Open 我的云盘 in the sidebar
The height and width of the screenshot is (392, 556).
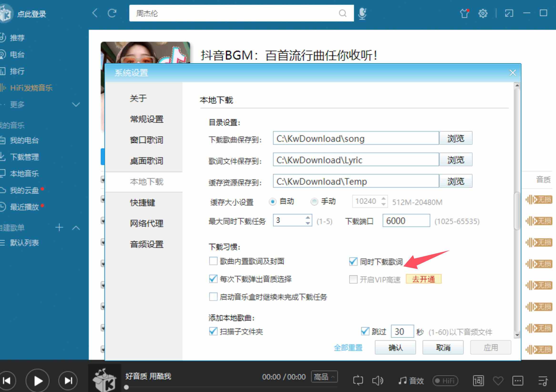24,190
